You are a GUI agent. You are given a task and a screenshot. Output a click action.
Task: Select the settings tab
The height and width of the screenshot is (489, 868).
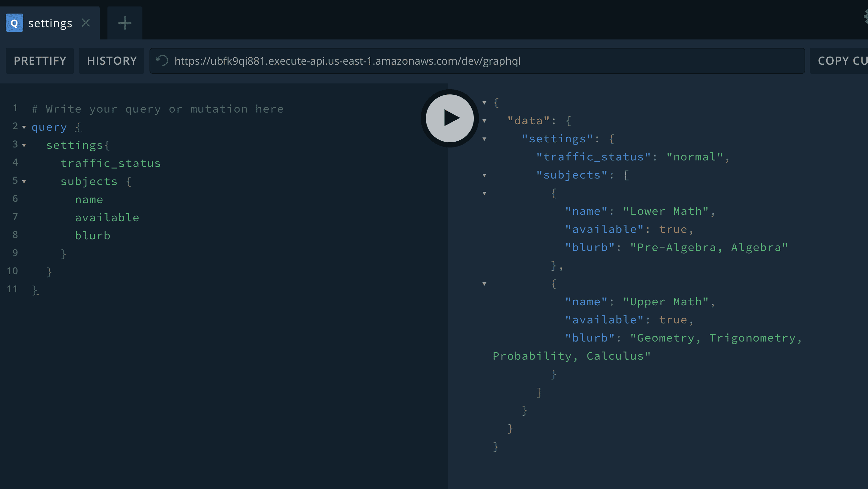point(50,23)
